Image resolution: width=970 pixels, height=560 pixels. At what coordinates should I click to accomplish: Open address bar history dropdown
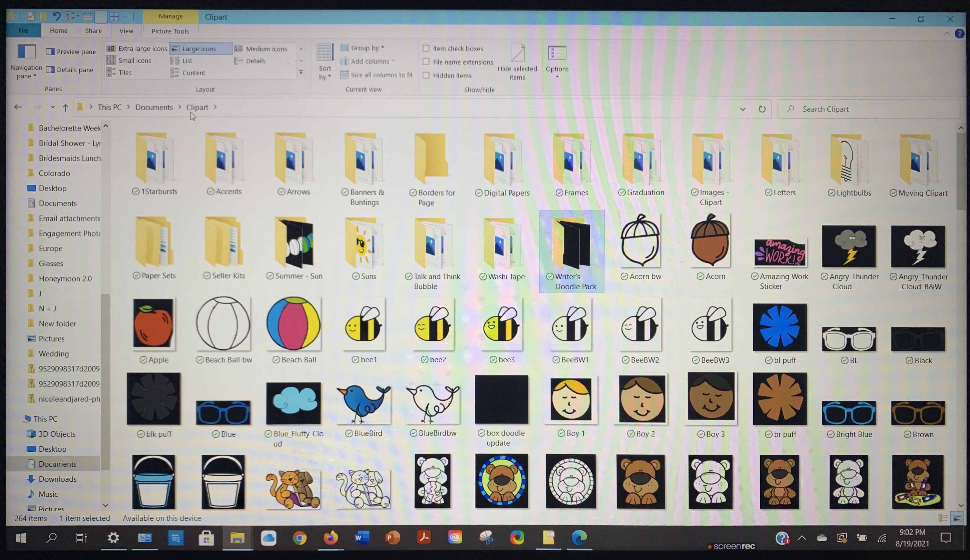(742, 109)
